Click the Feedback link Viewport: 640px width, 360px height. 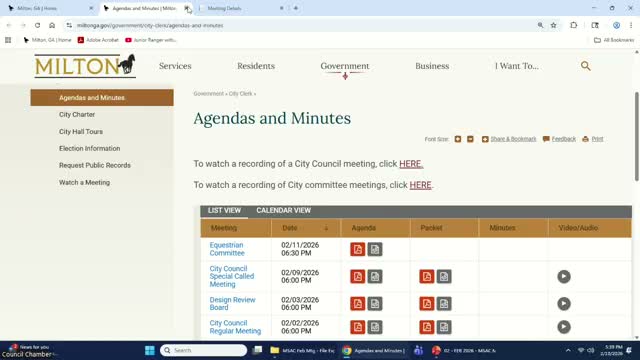coord(563,139)
